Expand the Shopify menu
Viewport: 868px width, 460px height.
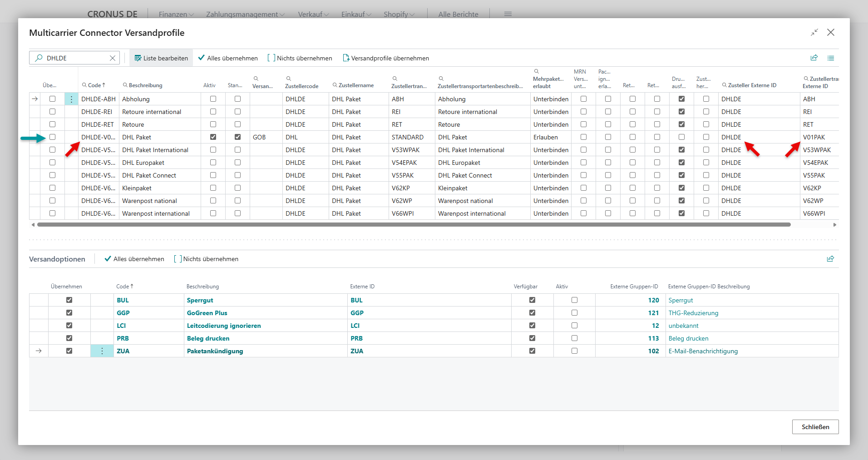pyautogui.click(x=399, y=14)
